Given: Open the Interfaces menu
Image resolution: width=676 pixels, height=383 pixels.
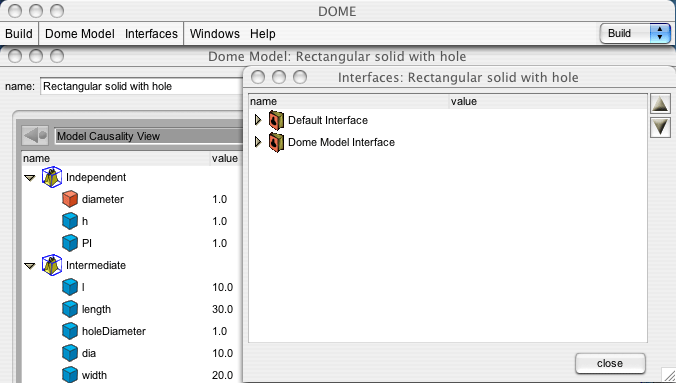Looking at the screenshot, I should (x=151, y=34).
